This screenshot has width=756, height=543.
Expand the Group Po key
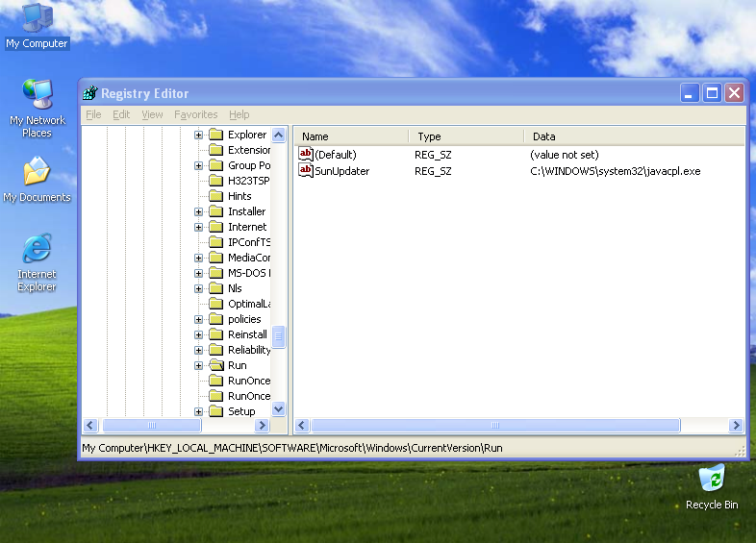(x=198, y=165)
